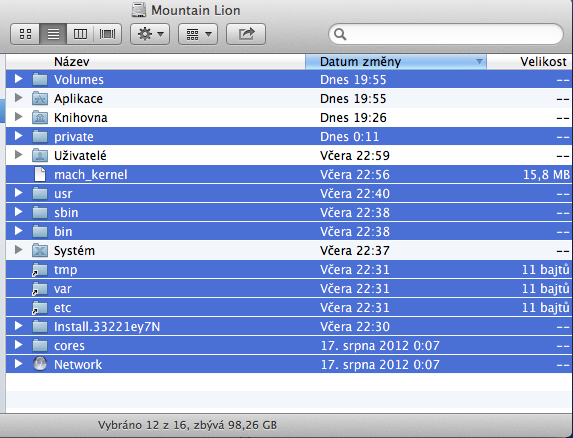Expand the Uživatelé folder
Image resolution: width=573 pixels, height=438 pixels.
point(18,155)
